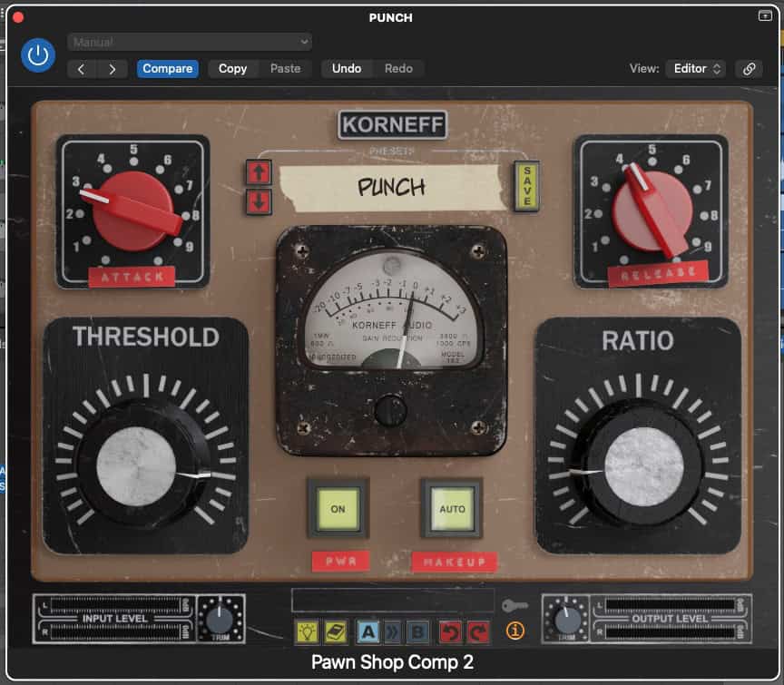The image size is (784, 685).
Task: Go to previous preset with left chevron
Action: (82, 69)
